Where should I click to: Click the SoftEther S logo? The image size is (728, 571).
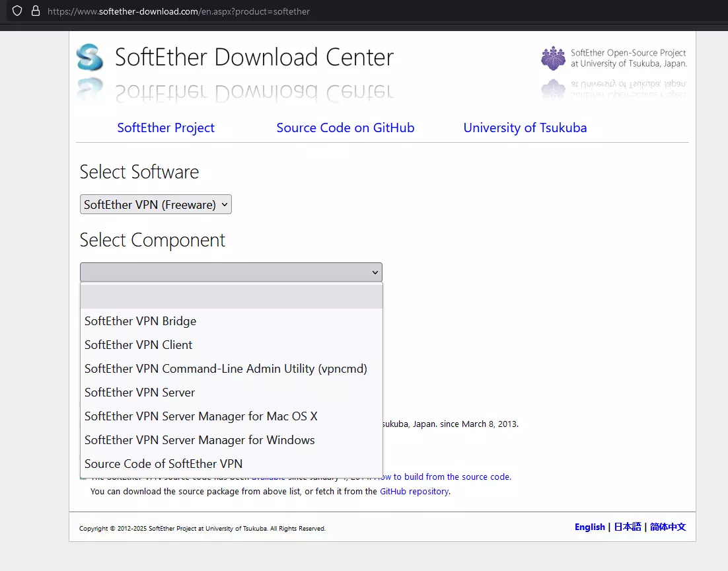[x=90, y=57]
